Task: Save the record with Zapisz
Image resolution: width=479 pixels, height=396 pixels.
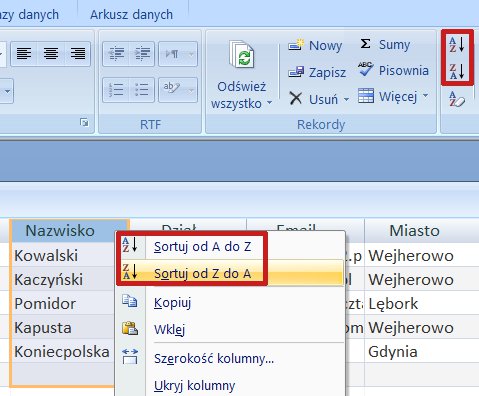Action: coord(317,72)
